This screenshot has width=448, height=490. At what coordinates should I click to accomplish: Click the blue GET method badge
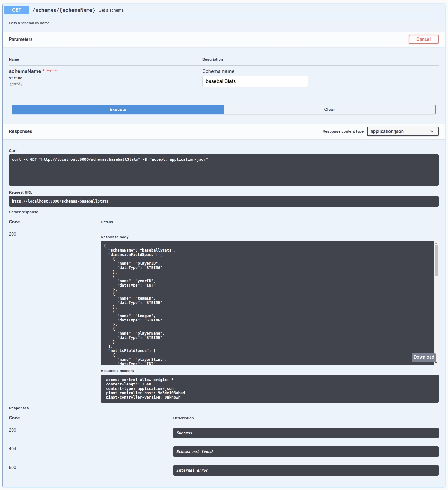point(17,10)
